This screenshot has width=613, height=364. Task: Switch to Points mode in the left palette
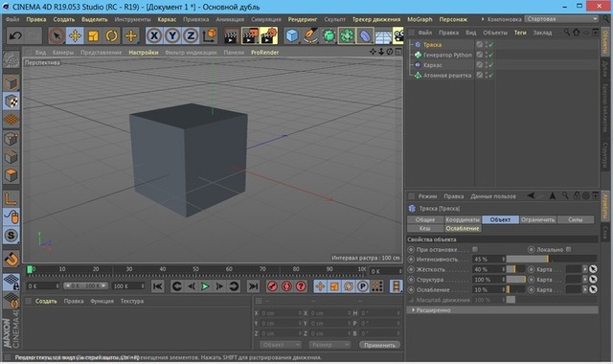[x=11, y=138]
